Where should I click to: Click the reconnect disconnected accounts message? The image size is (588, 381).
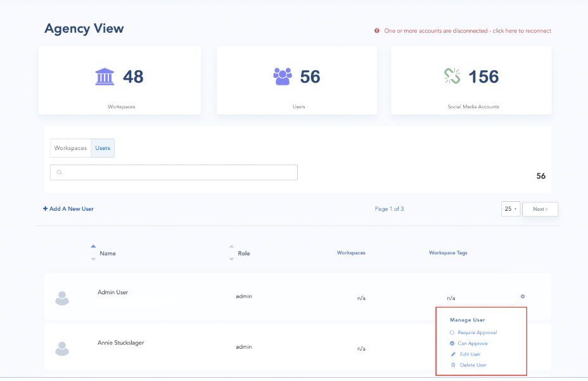pos(467,30)
